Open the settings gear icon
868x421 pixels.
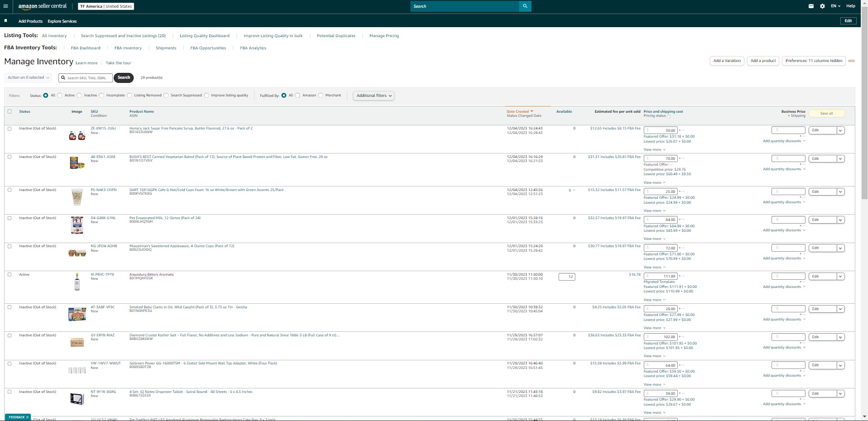pos(822,6)
